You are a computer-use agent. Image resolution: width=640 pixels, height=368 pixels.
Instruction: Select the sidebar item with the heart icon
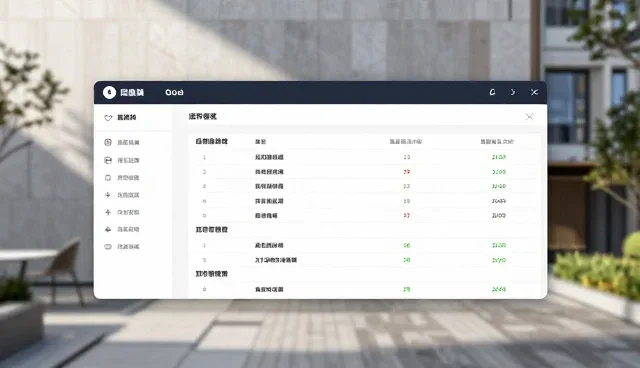click(120, 117)
